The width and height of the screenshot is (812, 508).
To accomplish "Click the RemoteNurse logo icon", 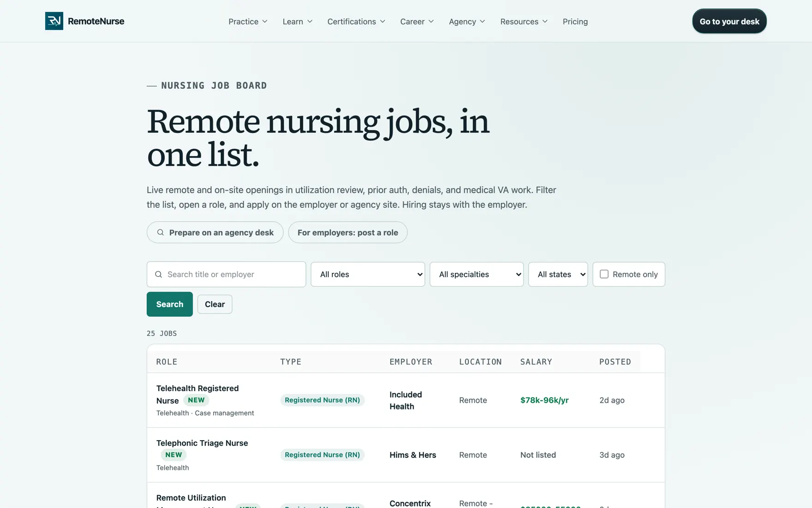I will click(54, 21).
